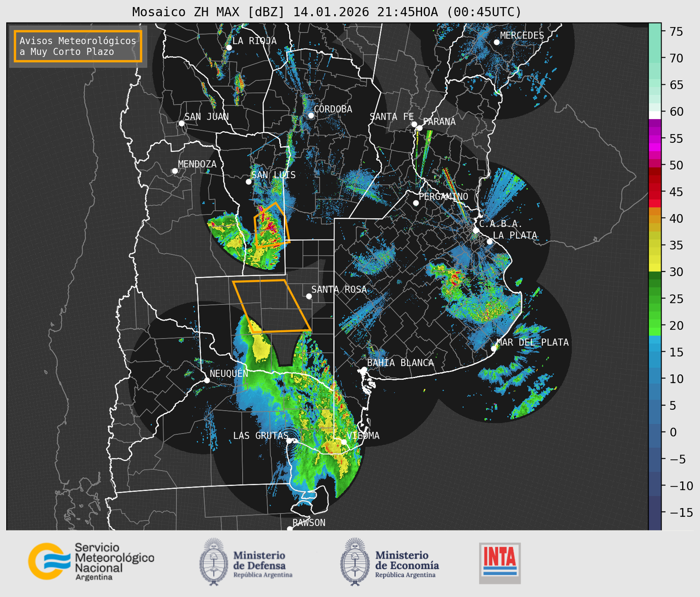Click the BAHÍA BLANCA city label
Screen dimensions: 700x597
(400, 363)
